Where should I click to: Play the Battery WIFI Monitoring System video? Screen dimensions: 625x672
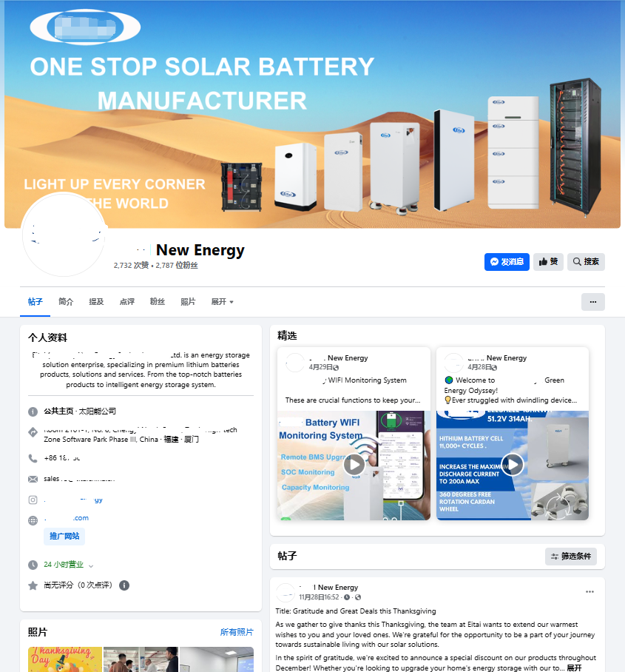click(354, 464)
